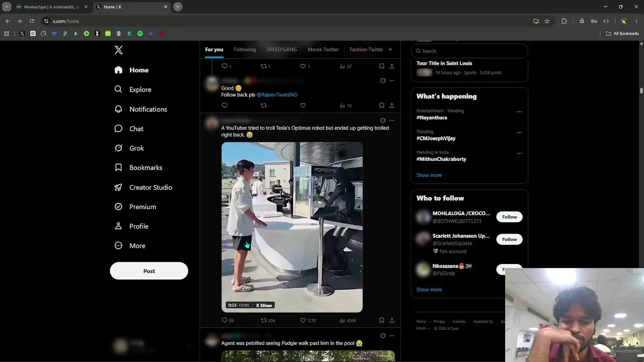Open more options for #Nayanthara trend
This screenshot has width=644, height=362.
click(x=519, y=112)
